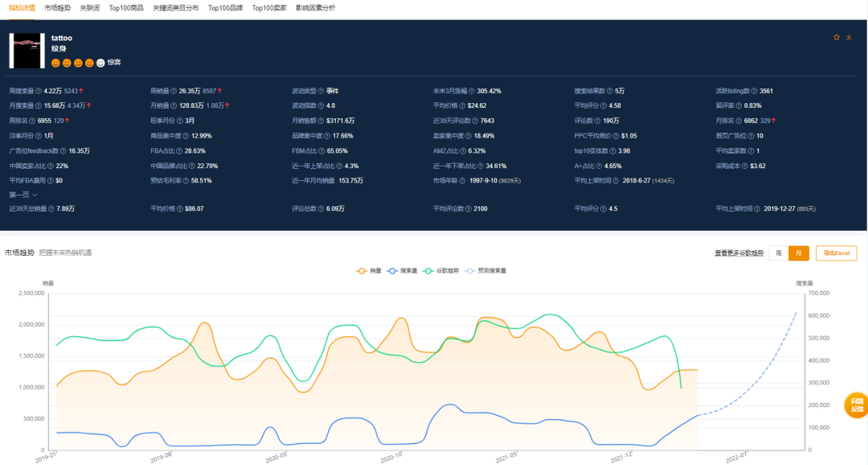868x465 pixels.
Task: Open the 指标详情 tab
Action: point(22,8)
